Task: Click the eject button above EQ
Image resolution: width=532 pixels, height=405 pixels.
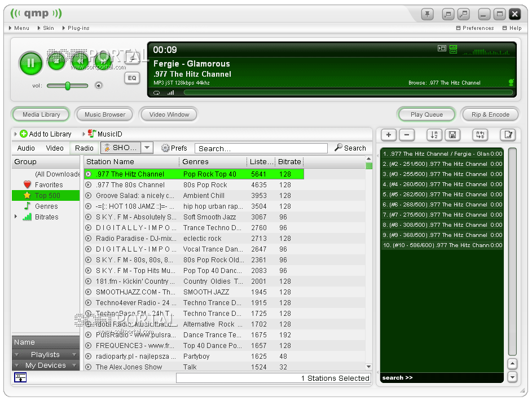Action: [x=132, y=58]
